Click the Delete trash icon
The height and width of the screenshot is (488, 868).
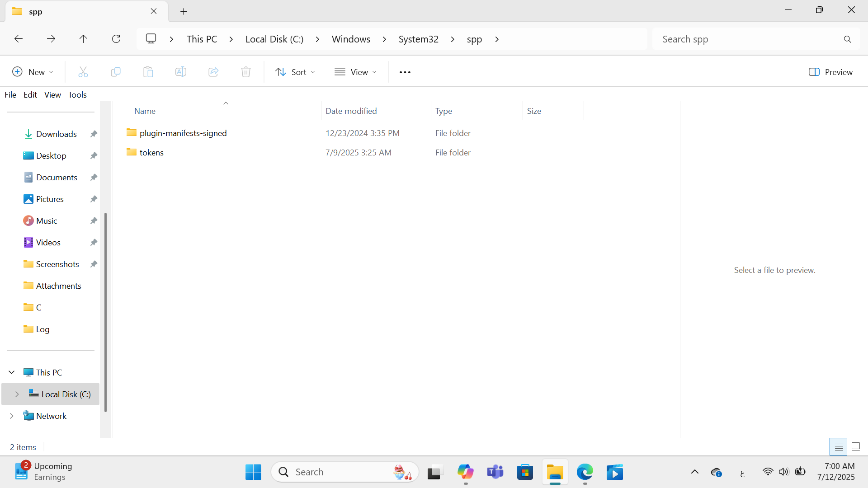coord(246,72)
